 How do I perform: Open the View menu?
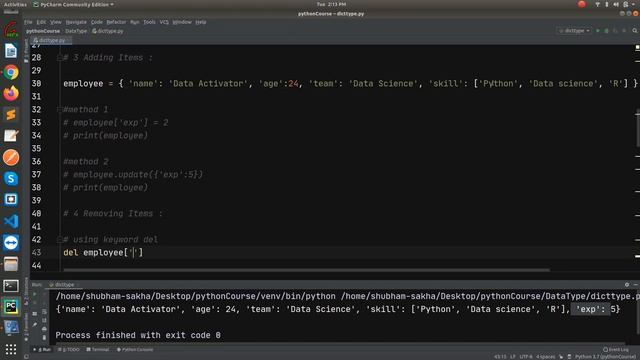point(56,22)
